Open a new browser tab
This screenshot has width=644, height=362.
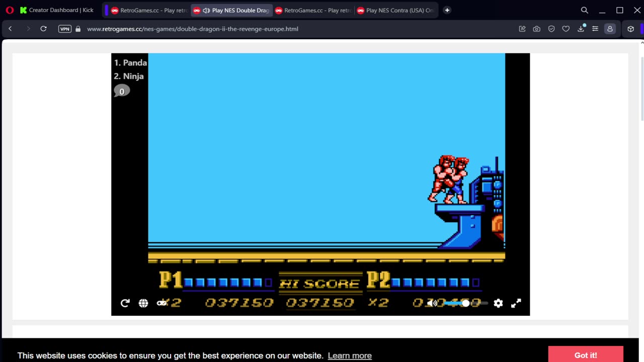tap(447, 10)
